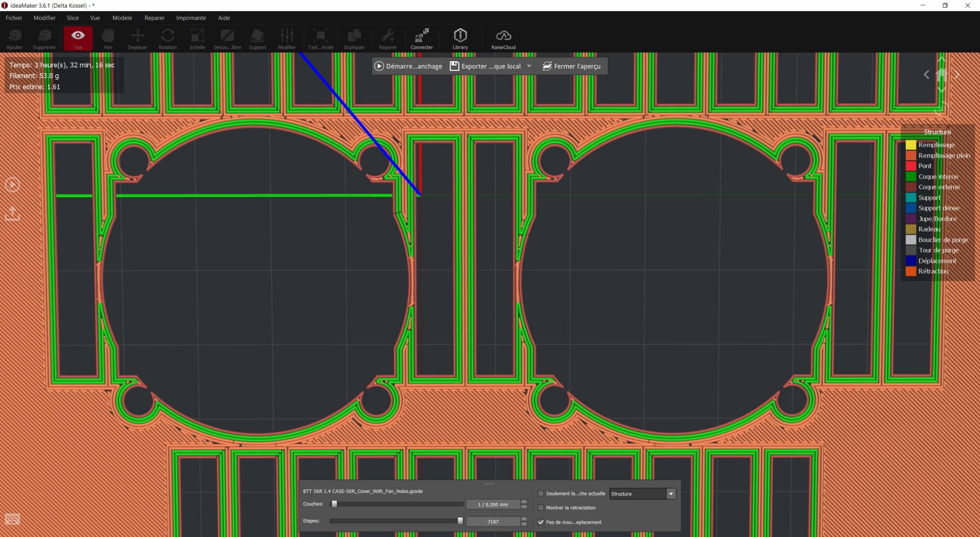The image size is (980, 537).
Task: Increment the Couches layer spinner up
Action: click(x=524, y=502)
